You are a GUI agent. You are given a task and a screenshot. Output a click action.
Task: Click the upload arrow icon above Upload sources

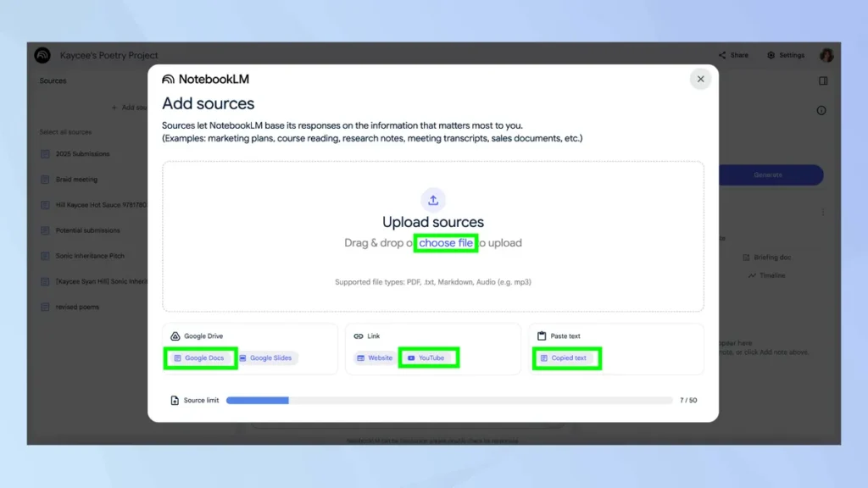pos(433,200)
